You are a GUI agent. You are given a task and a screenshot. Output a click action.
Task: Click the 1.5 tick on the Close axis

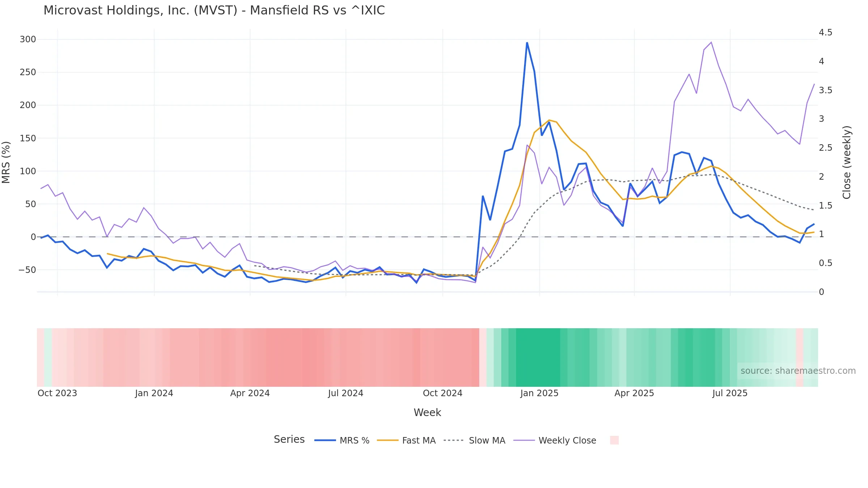(826, 206)
